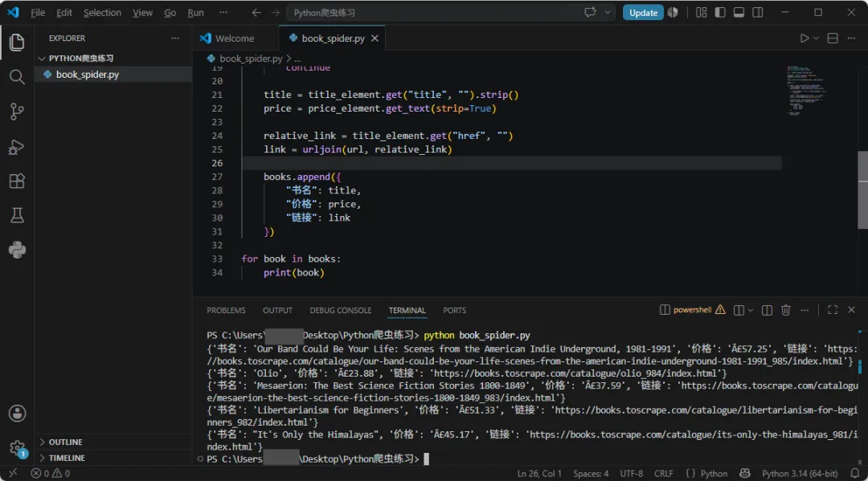Open the Go menu
Screen dimensions: 868x481
tap(170, 12)
